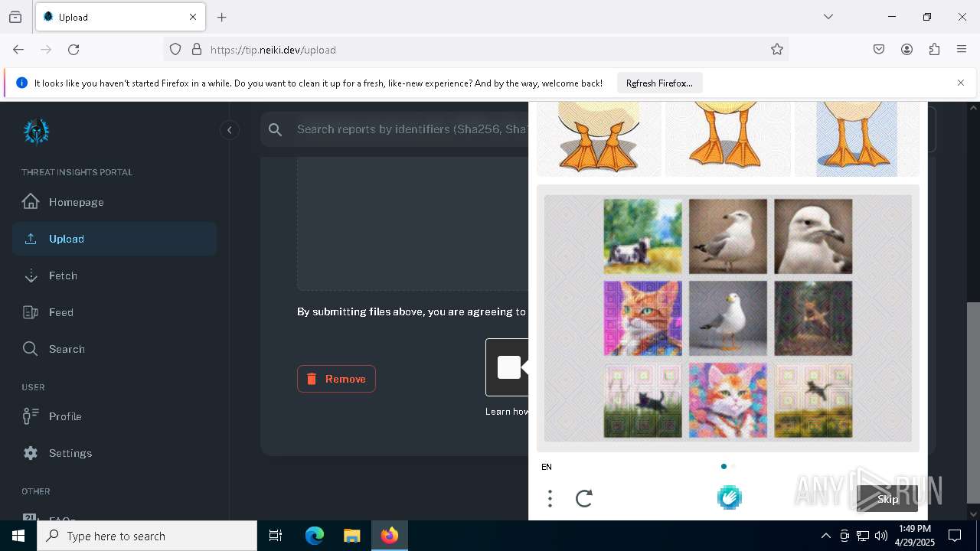The height and width of the screenshot is (551, 980).
Task: Open File Explorer from the taskbar
Action: tap(351, 536)
